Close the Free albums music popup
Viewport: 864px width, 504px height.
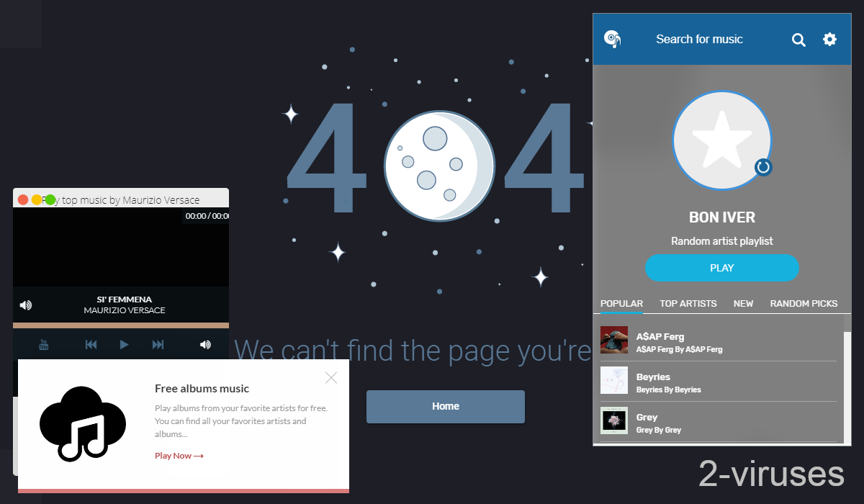click(x=330, y=378)
